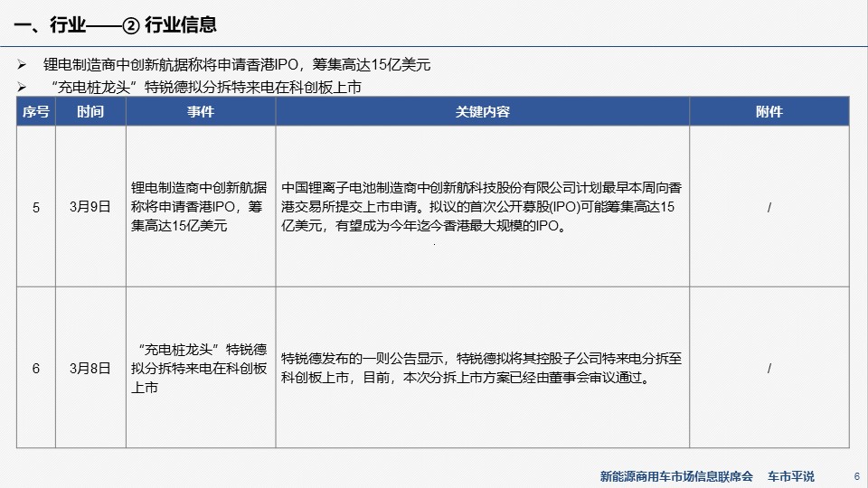Viewport: 868px width, 488px height.
Task: Select the slide title '一、行业——② 行业信息'
Action: (115, 25)
